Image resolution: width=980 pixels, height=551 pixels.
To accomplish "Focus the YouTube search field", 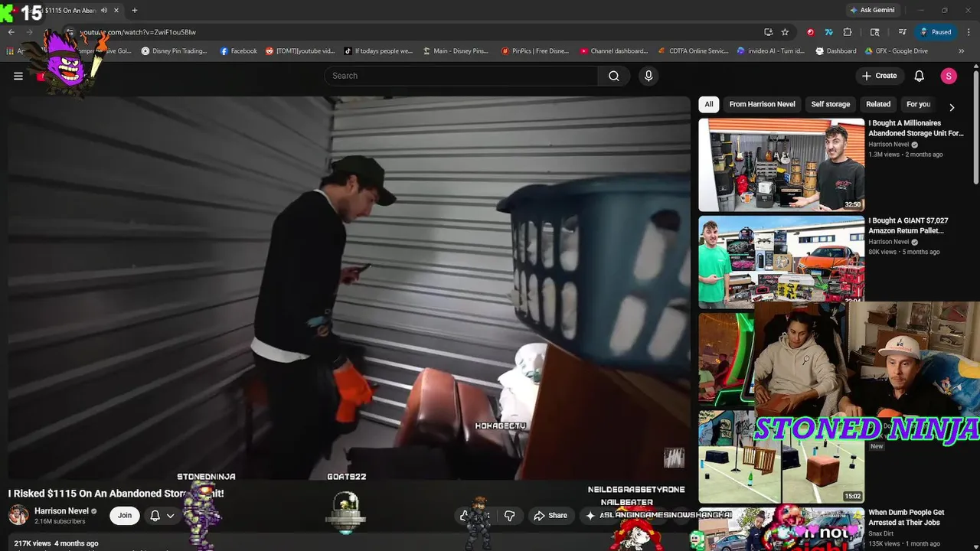I will [x=462, y=76].
